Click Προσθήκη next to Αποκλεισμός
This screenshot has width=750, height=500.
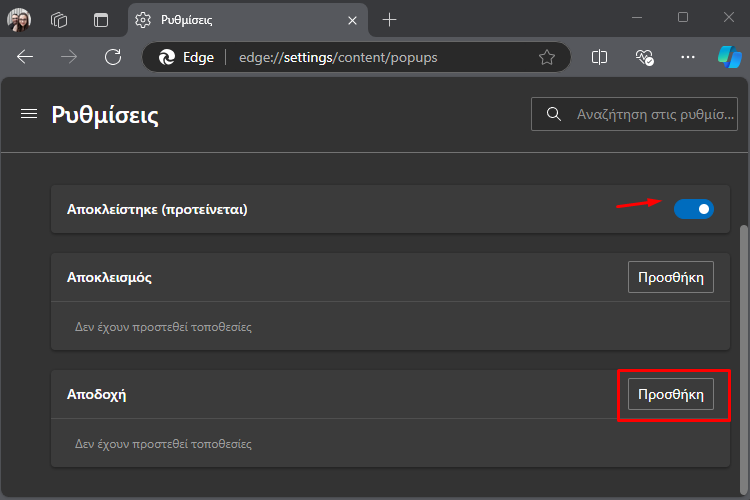(x=671, y=277)
